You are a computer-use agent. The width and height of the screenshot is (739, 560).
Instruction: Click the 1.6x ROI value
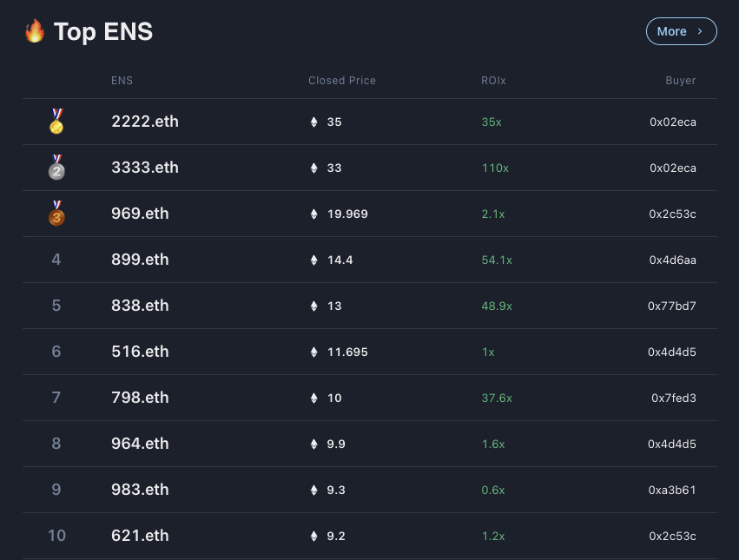tap(493, 444)
